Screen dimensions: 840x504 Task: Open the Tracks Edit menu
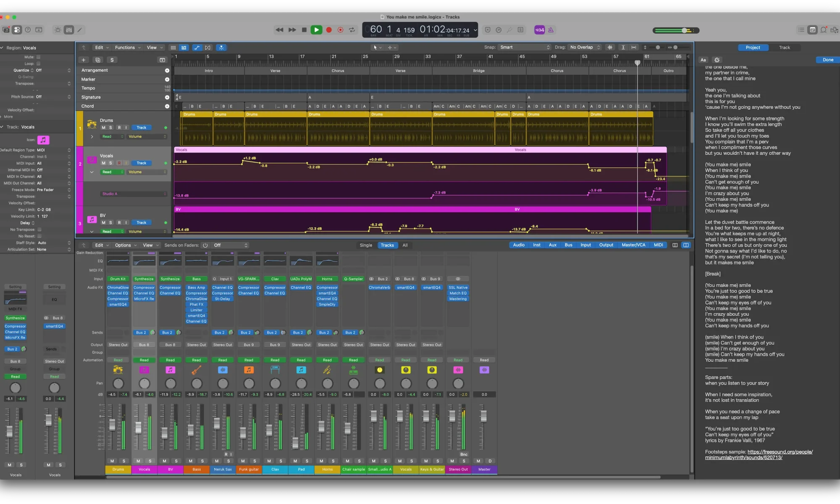coord(102,47)
